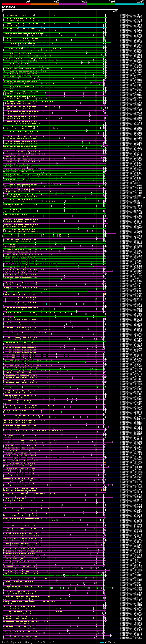The width and height of the screenshot is (146, 644).
Task: Choose the UniRef100_Q8L685 label
Action: point(131,324)
